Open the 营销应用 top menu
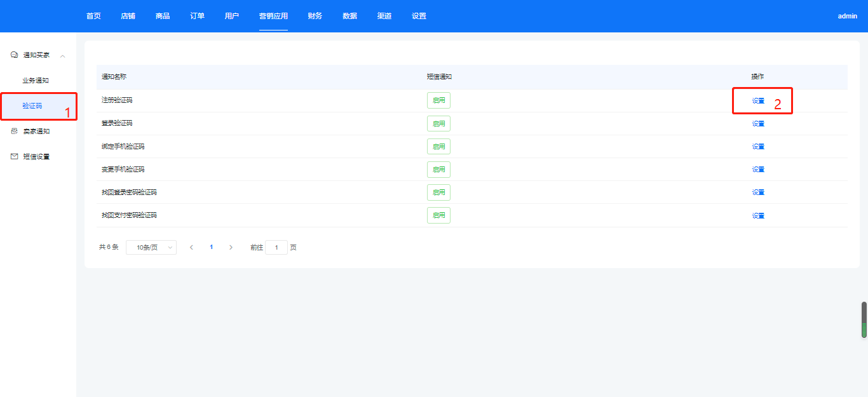Screen dimensions: 868x397 pyautogui.click(x=273, y=16)
